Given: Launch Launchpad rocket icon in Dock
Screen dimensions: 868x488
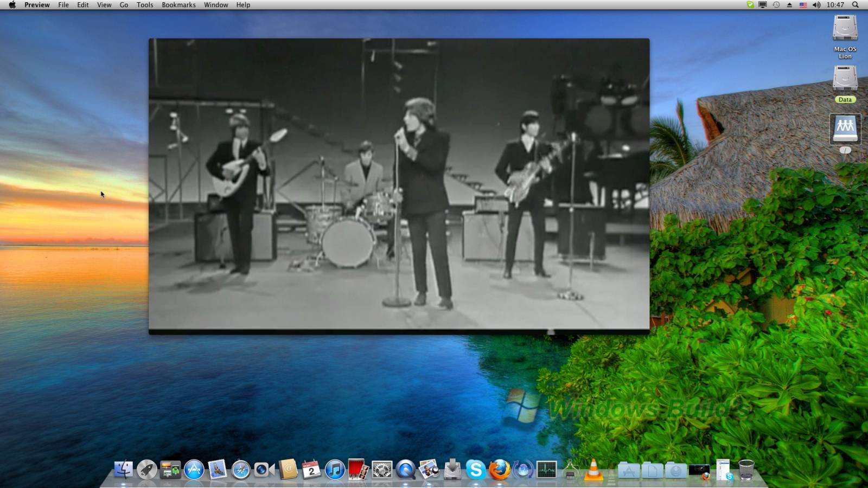Looking at the screenshot, I should [x=146, y=469].
